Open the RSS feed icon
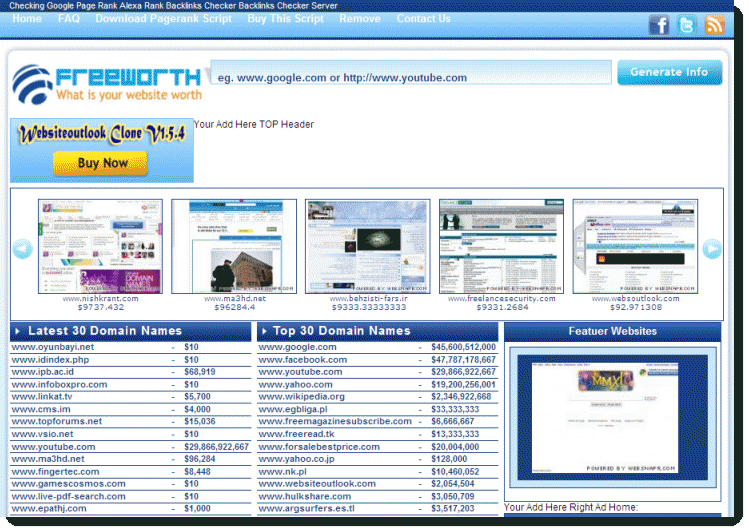749x532 pixels. tap(714, 24)
